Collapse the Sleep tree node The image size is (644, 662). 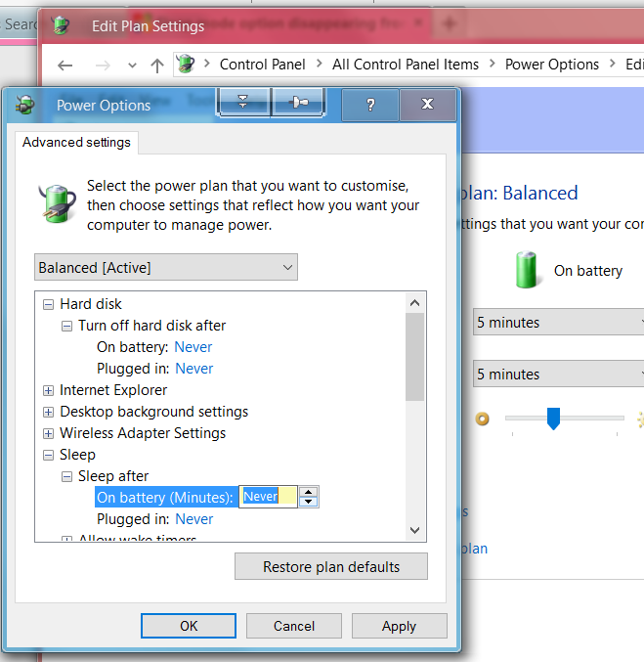coord(49,455)
